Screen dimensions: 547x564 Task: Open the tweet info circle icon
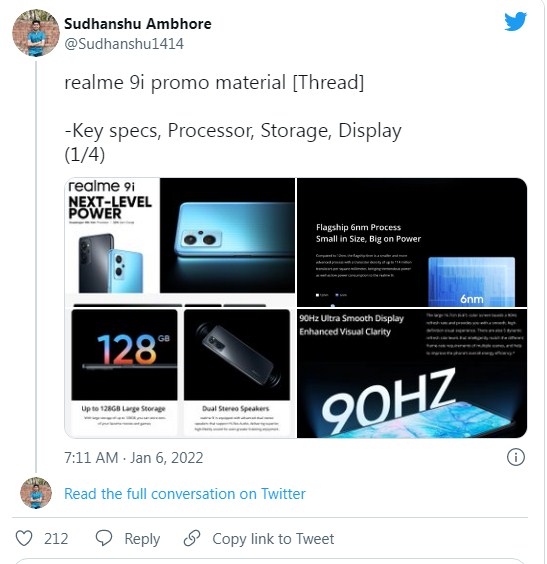click(516, 457)
